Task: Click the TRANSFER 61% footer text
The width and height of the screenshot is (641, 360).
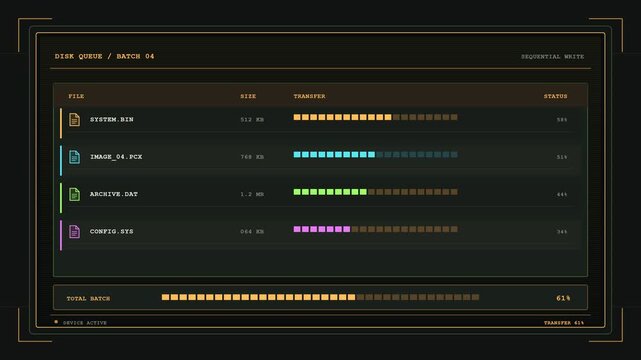Action: [x=564, y=323]
